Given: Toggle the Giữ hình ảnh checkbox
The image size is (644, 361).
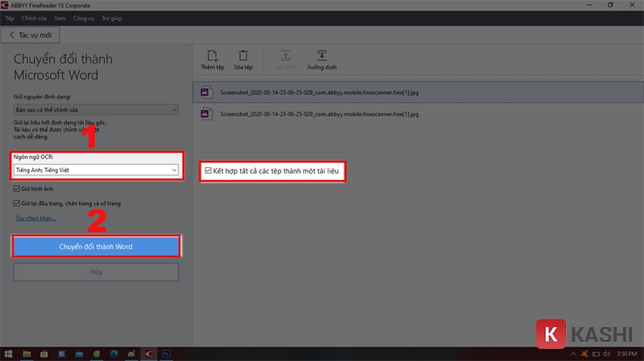Looking at the screenshot, I should pyautogui.click(x=18, y=189).
